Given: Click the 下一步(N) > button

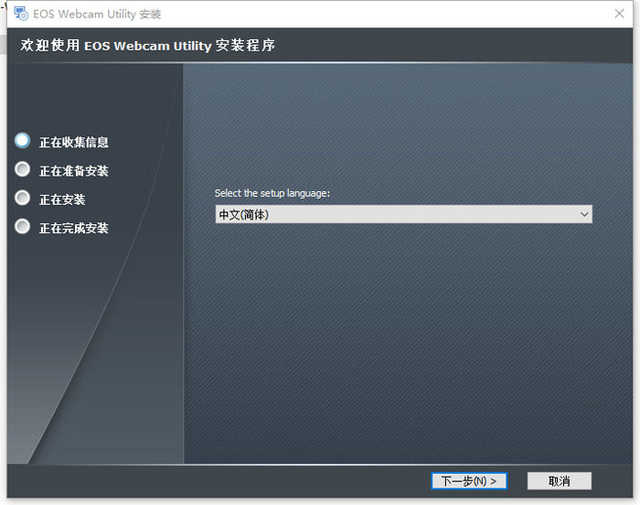Looking at the screenshot, I should pos(469,481).
